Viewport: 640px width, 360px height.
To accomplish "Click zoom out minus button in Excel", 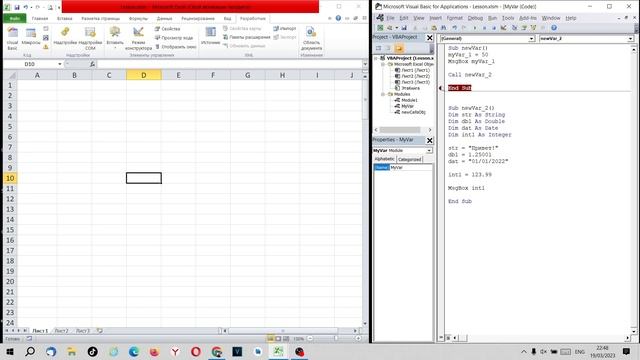I will point(310,338).
